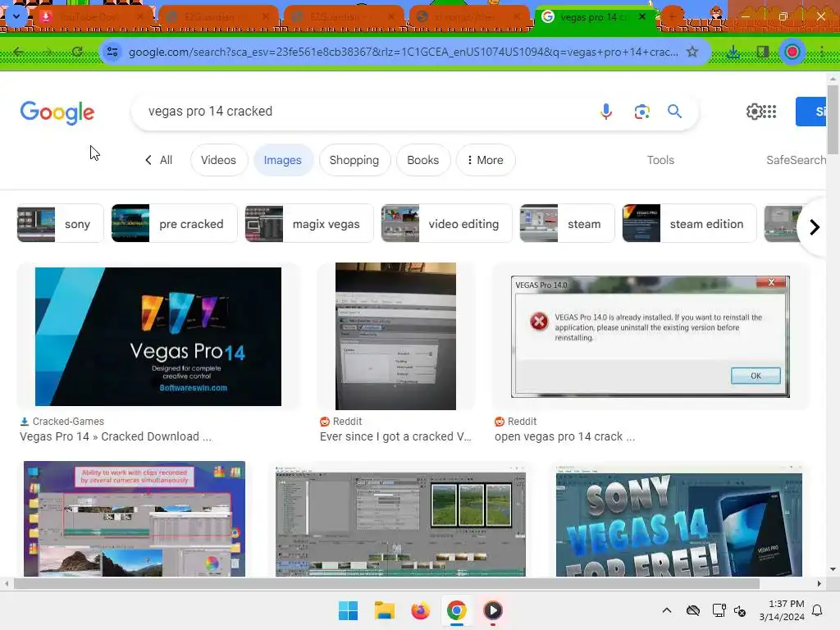
Task: Open Google apps grid
Action: (769, 112)
